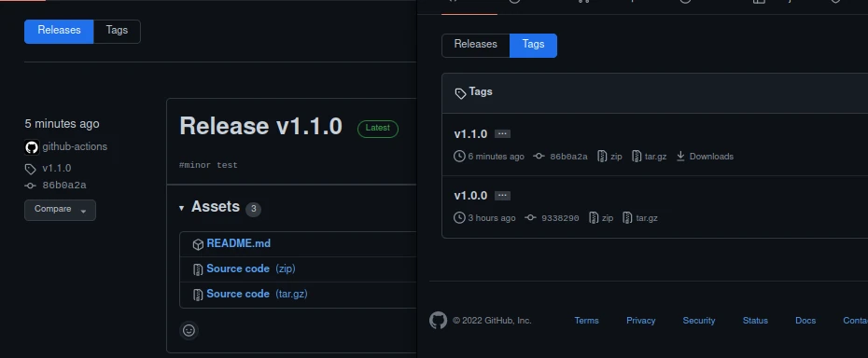
Task: Select Tags tab in right window
Action: coord(533,45)
